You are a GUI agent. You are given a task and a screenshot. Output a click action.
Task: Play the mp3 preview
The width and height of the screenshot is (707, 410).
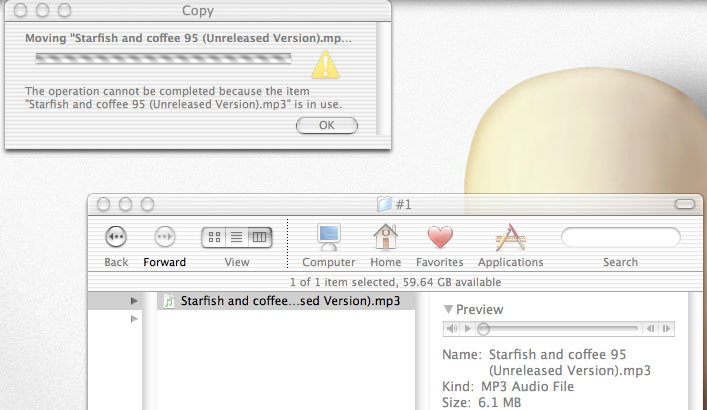click(468, 328)
